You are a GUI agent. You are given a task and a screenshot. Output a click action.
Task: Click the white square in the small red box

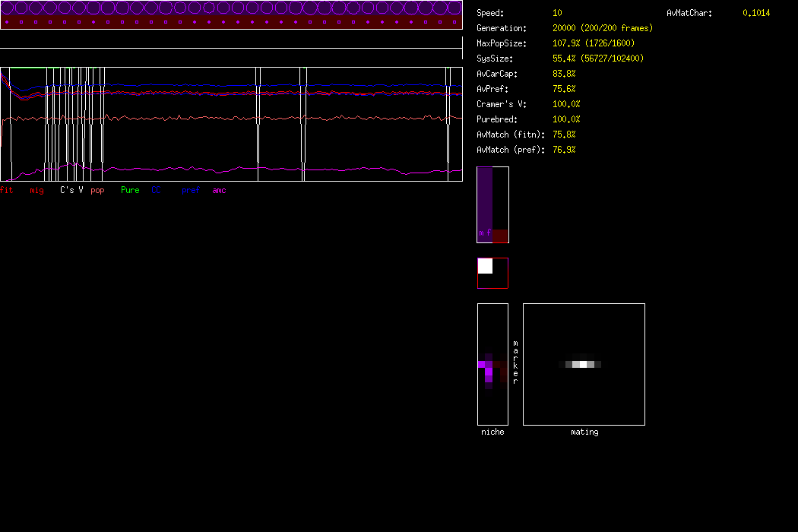(485, 266)
